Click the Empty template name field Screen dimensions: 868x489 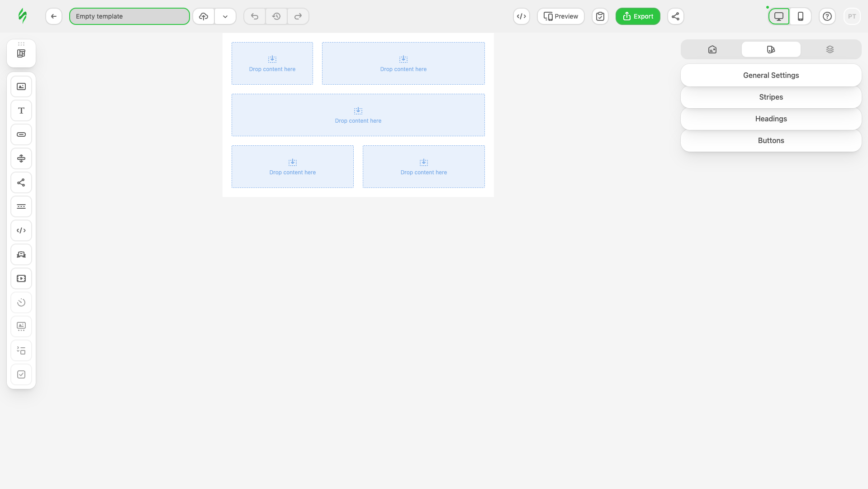click(129, 16)
